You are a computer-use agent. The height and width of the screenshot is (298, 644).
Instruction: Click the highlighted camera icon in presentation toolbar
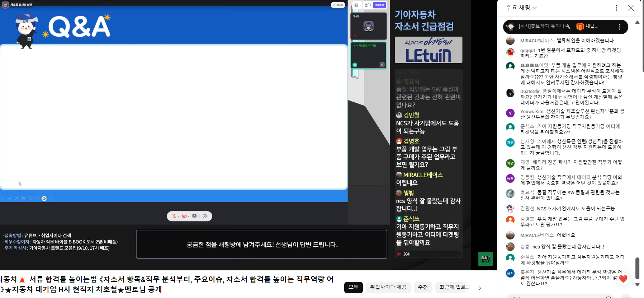(x=44, y=199)
